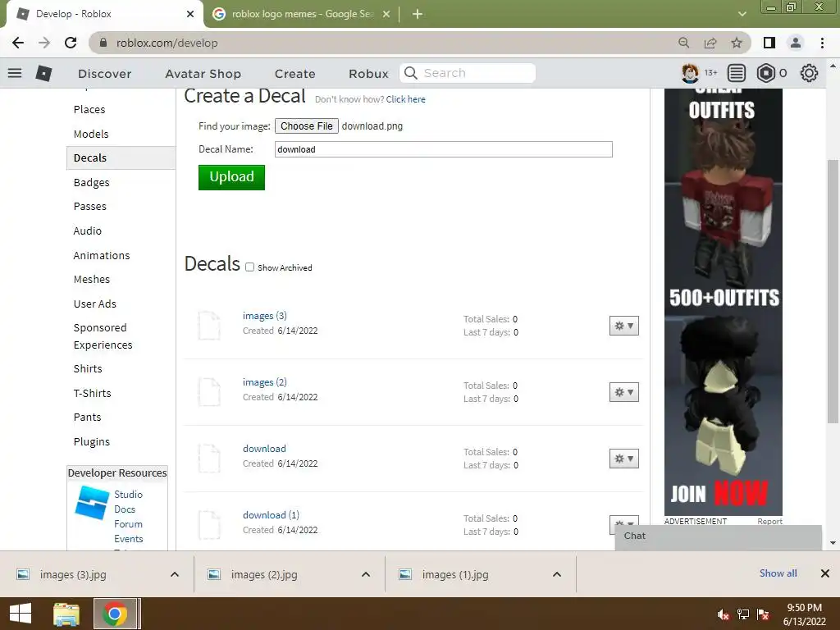Go back with the browser back arrow

18,43
